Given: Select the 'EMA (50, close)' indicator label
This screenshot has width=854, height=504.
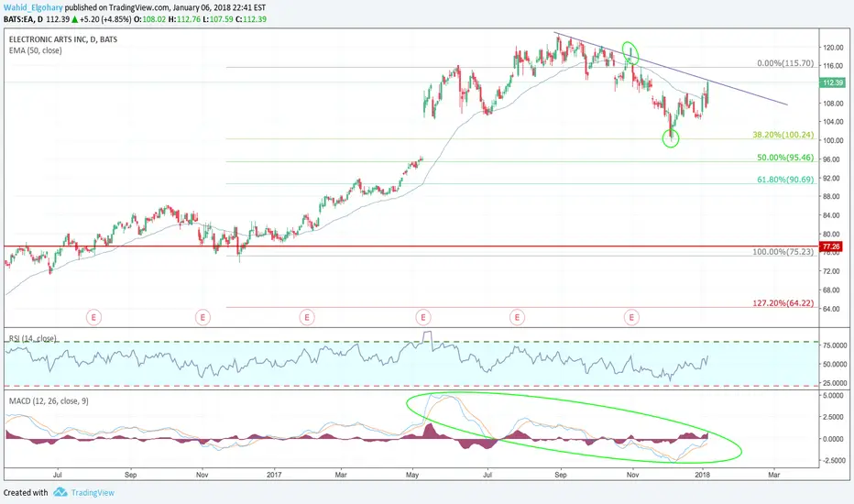Looking at the screenshot, I should [x=36, y=50].
